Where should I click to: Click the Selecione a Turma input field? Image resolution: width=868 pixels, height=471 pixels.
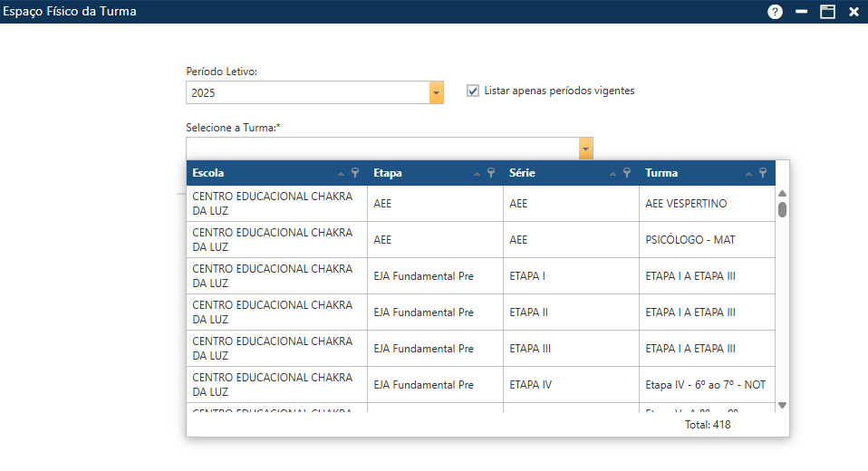(382, 149)
